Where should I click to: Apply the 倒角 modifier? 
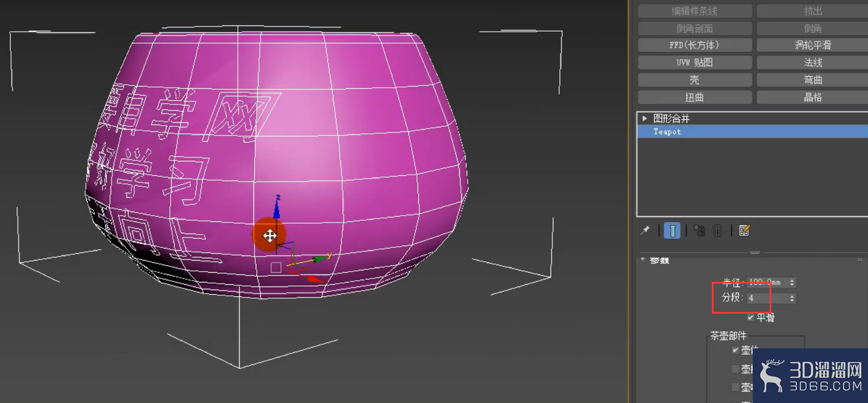[813, 28]
